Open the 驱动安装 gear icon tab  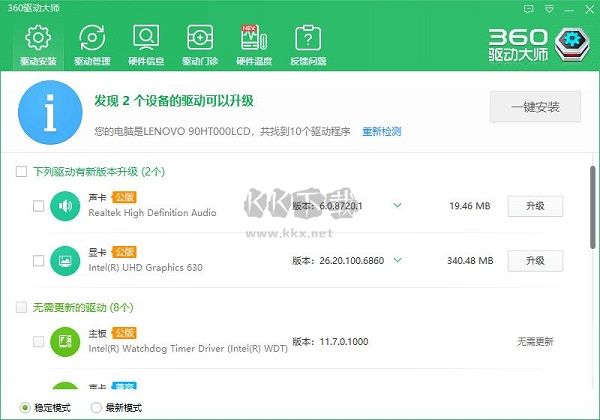38,37
